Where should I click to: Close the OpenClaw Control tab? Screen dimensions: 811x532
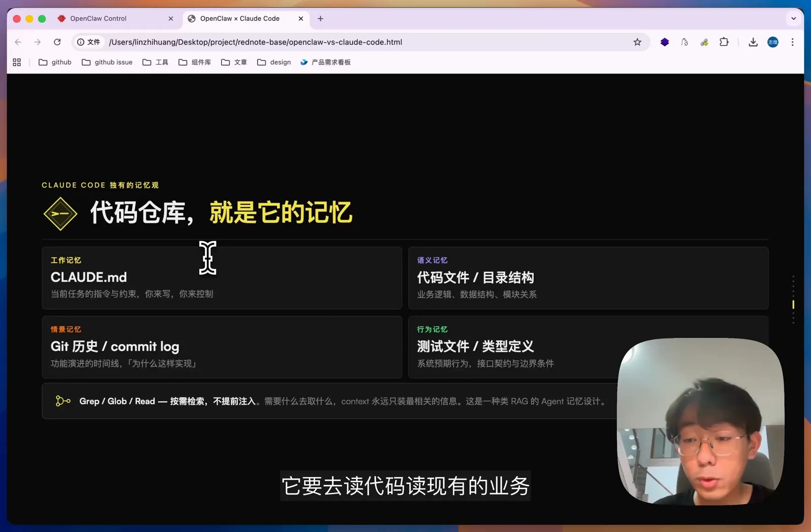pos(171,19)
